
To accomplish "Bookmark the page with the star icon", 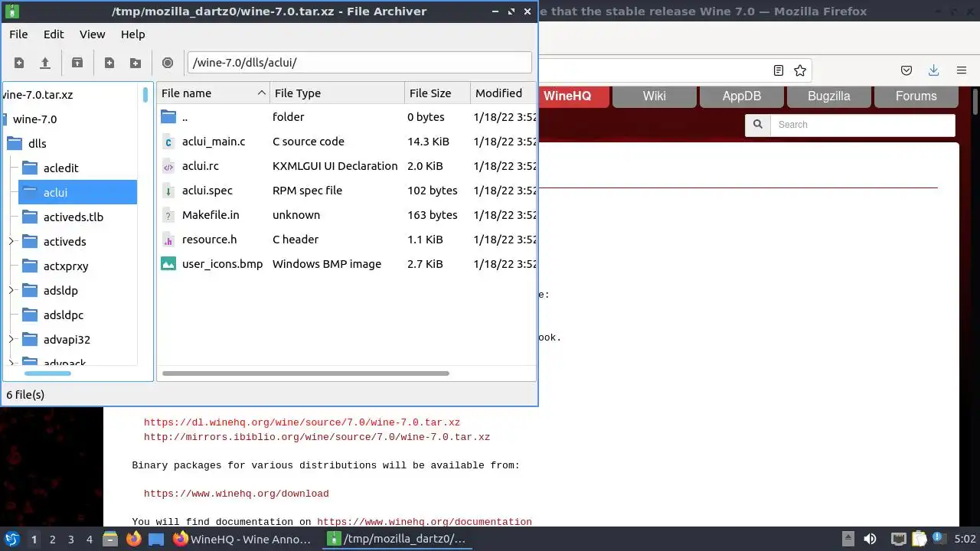I will (800, 70).
